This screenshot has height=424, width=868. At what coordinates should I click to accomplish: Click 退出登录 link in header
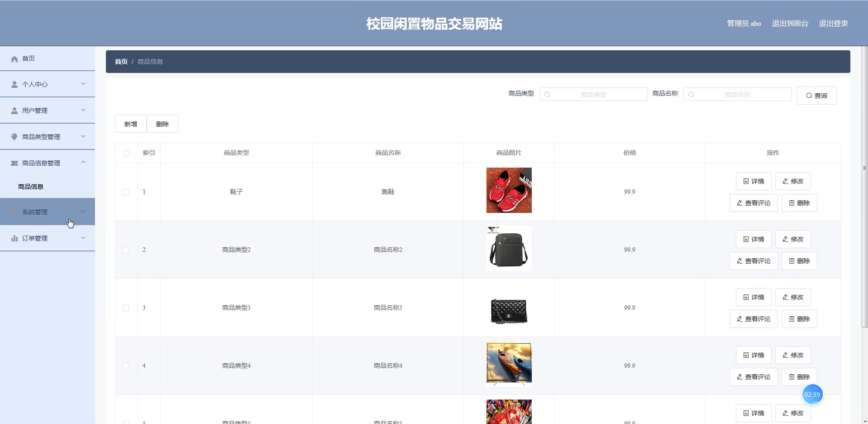pos(834,23)
